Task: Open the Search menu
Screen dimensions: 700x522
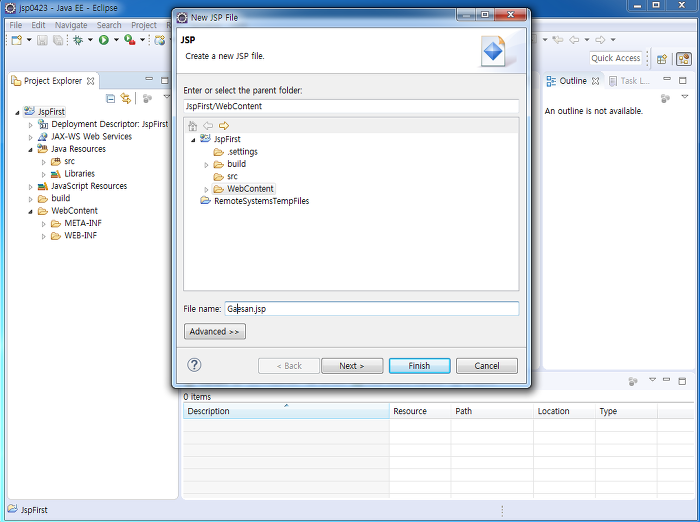Action: click(x=109, y=25)
